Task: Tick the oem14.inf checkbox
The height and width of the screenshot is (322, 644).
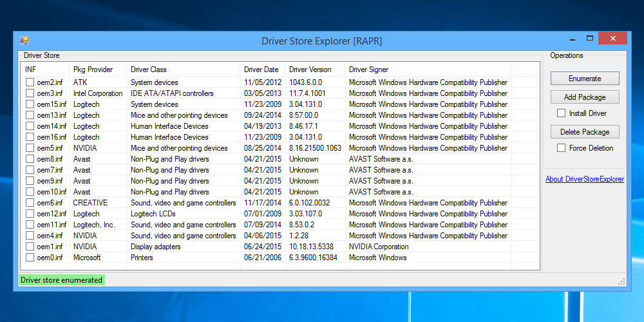Action: tap(30, 126)
